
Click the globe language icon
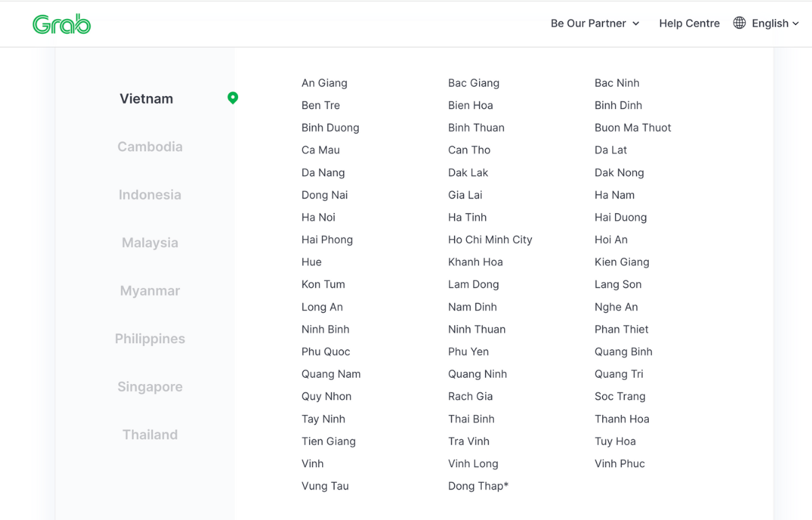pyautogui.click(x=740, y=23)
